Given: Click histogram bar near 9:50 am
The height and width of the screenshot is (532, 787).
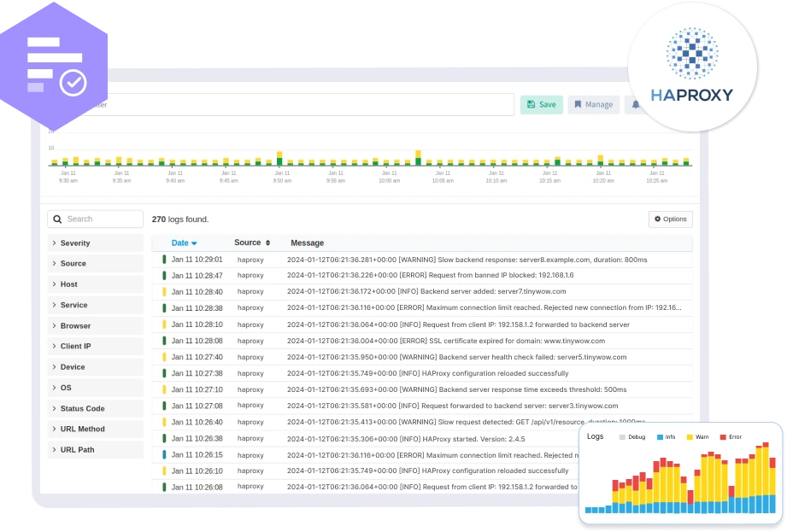Looking at the screenshot, I should pyautogui.click(x=279, y=159).
